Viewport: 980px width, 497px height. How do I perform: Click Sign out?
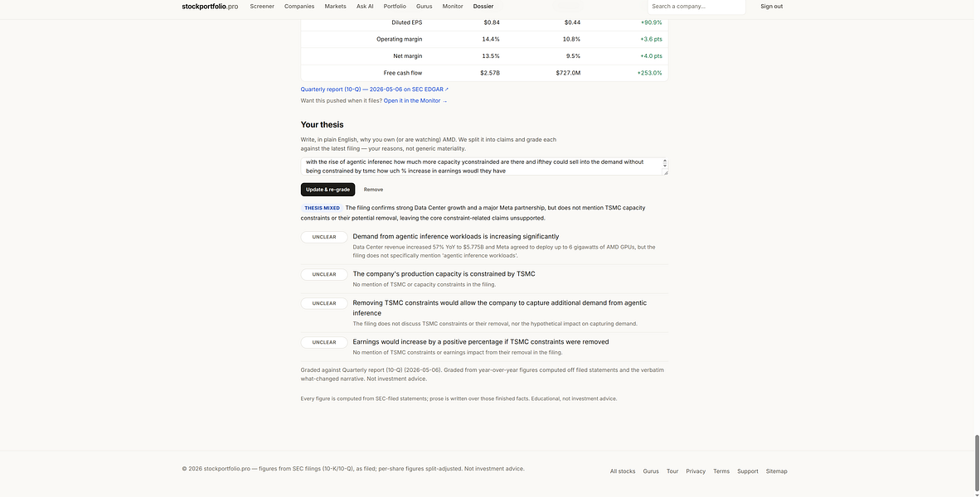[771, 7]
